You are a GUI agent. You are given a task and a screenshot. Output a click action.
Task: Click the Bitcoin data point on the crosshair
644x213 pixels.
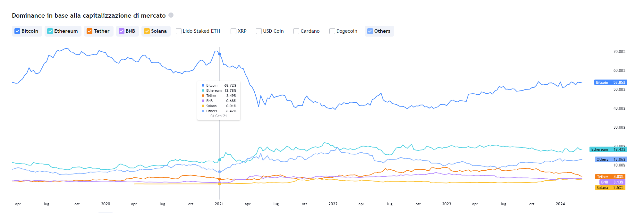219,54
